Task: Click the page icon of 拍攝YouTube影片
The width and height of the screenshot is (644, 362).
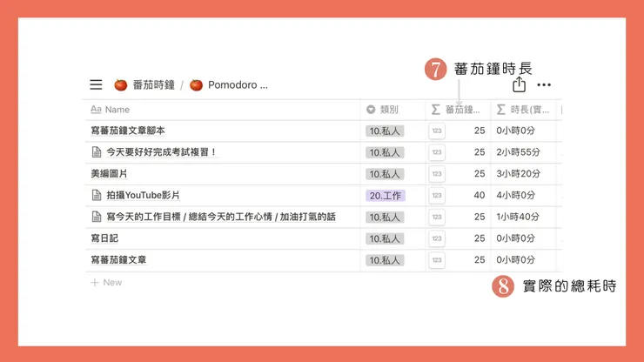Action: tap(96, 195)
